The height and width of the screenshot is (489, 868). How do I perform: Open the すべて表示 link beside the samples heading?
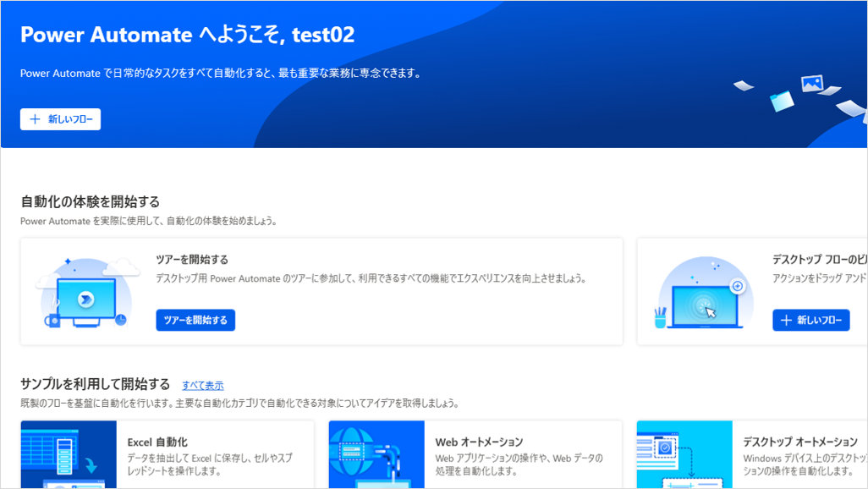[x=203, y=385]
